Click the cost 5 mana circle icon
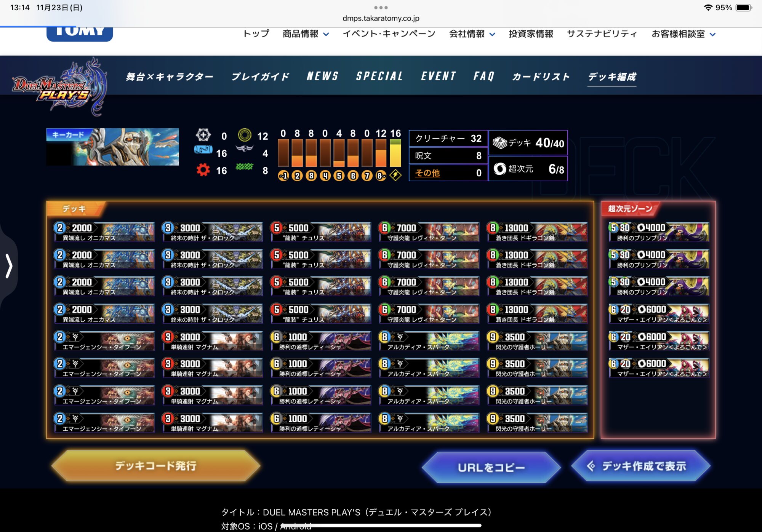762x532 pixels. (339, 176)
